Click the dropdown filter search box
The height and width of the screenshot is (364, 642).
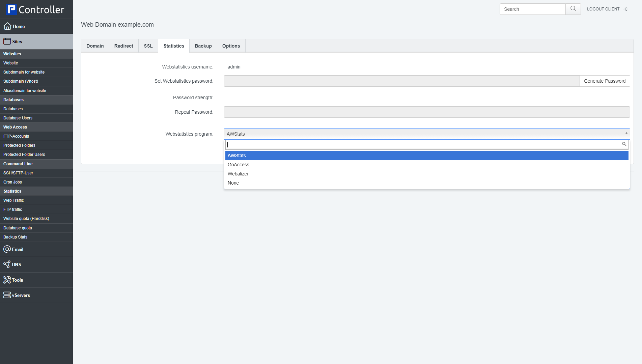424,145
